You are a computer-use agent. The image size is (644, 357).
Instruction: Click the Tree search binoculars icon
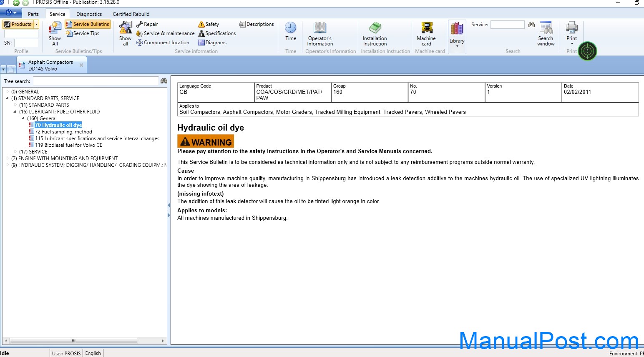[164, 81]
